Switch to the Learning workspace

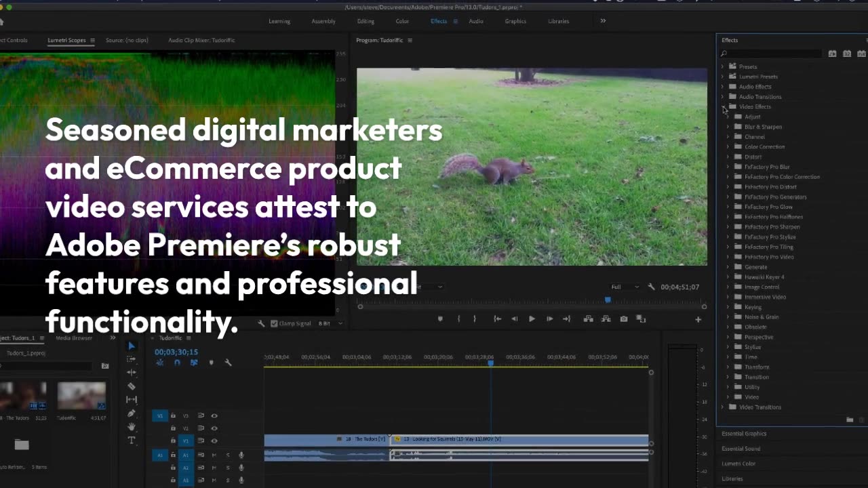(x=279, y=21)
